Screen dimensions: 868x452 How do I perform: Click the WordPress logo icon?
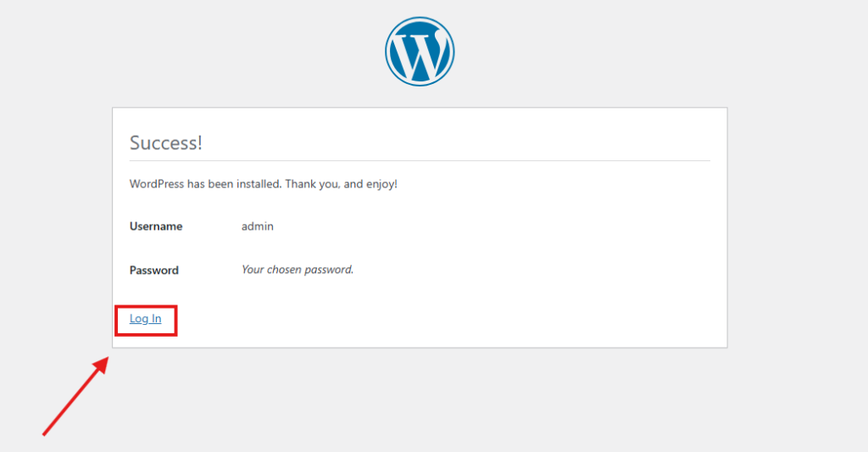(420, 51)
